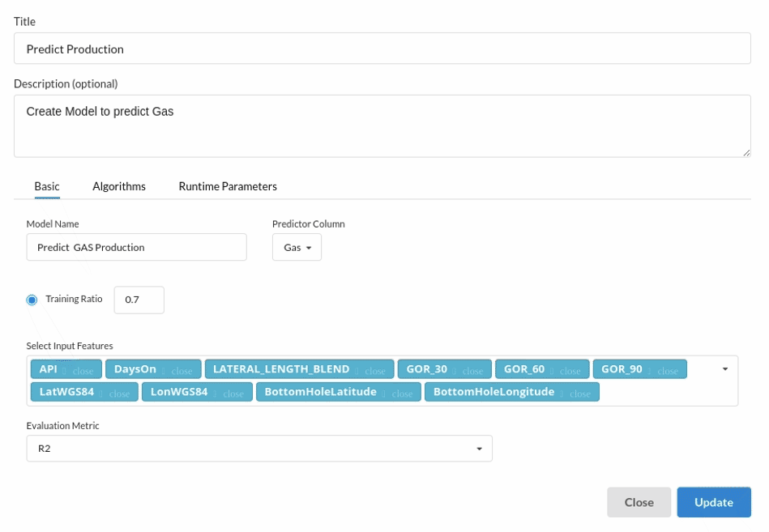Open the Runtime Parameters tab
This screenshot has width=769, height=532.
(228, 186)
